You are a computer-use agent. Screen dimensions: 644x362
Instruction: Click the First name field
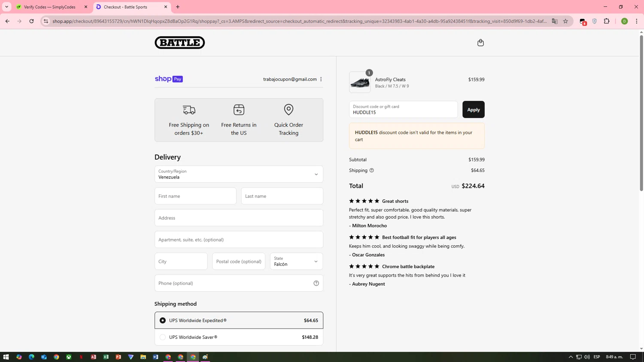[195, 196]
